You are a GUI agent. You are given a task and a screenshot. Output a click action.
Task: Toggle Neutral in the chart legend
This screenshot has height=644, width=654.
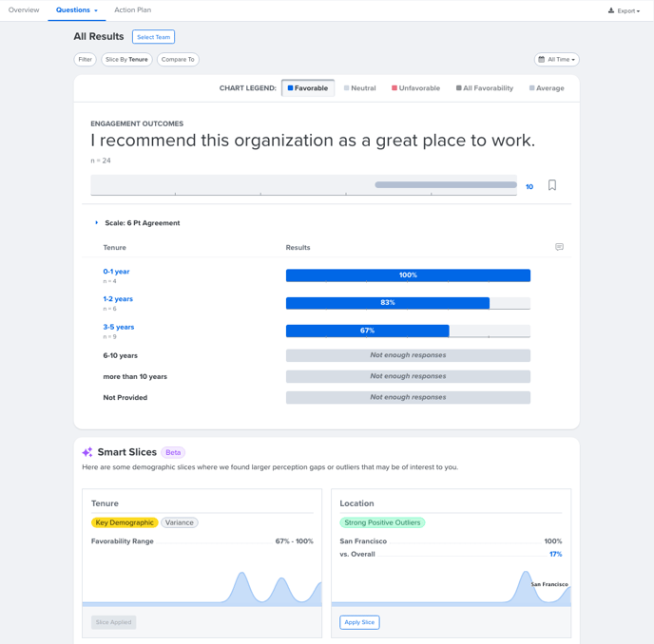(359, 88)
